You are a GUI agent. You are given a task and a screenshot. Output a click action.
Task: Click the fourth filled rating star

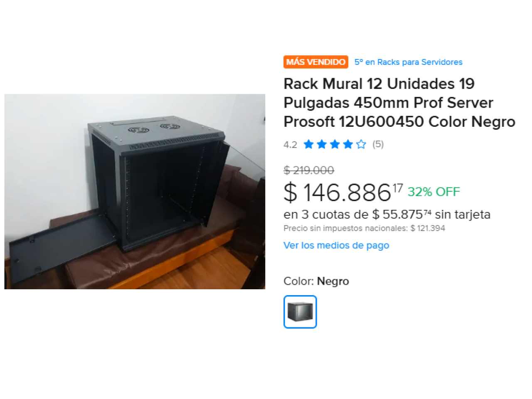[x=348, y=144]
